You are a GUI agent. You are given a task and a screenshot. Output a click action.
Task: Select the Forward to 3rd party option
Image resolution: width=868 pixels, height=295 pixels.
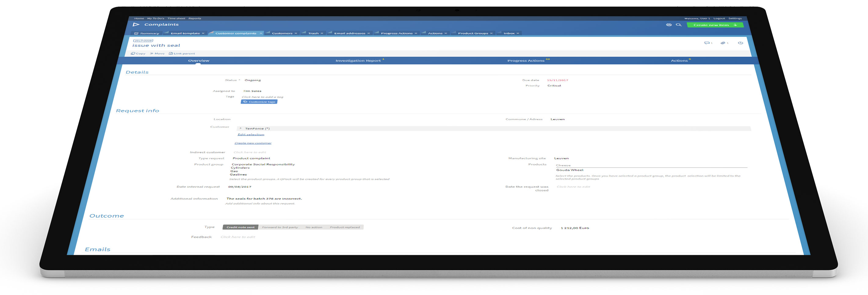(280, 227)
